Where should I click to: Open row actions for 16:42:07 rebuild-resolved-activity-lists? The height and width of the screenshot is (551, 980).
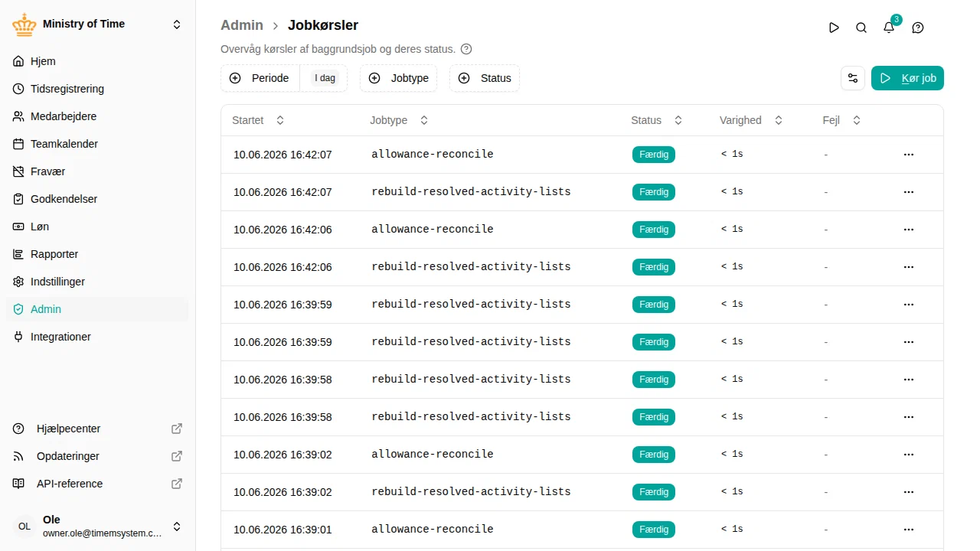(909, 192)
